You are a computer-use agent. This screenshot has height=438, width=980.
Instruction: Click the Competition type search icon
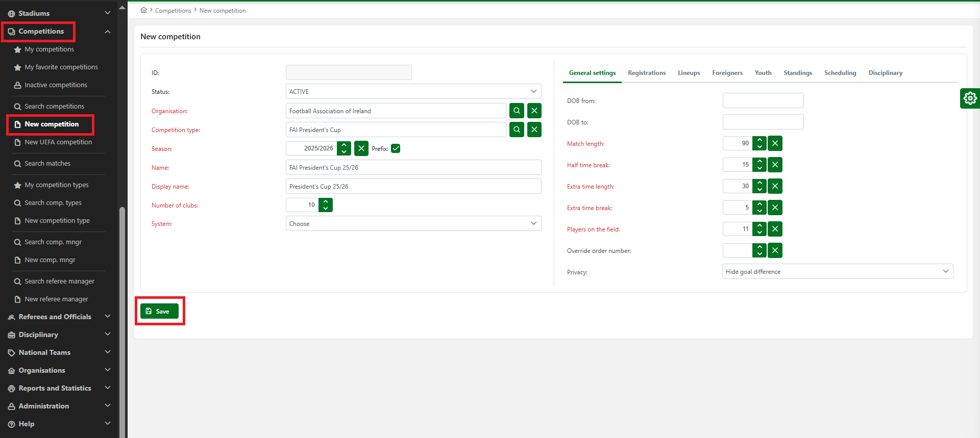(517, 130)
